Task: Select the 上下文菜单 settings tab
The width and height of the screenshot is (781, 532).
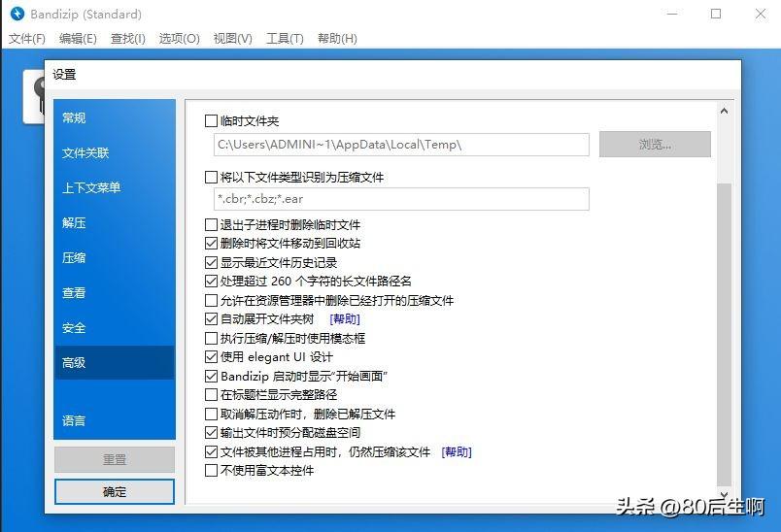Action: pyautogui.click(x=115, y=187)
